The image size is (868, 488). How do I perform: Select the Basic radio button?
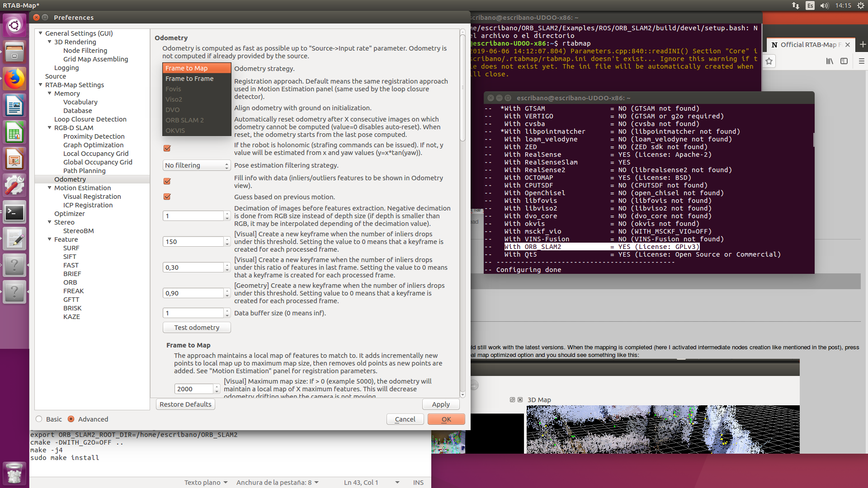coord(39,419)
